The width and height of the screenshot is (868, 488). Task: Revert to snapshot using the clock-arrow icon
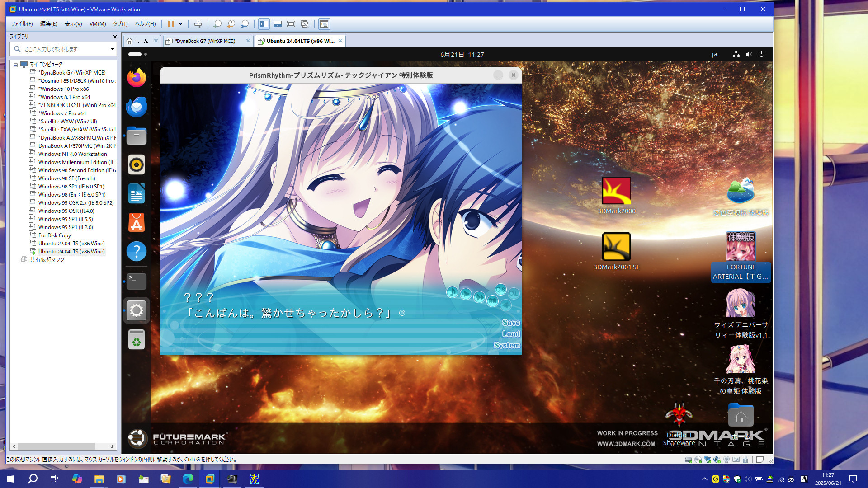tap(231, 24)
